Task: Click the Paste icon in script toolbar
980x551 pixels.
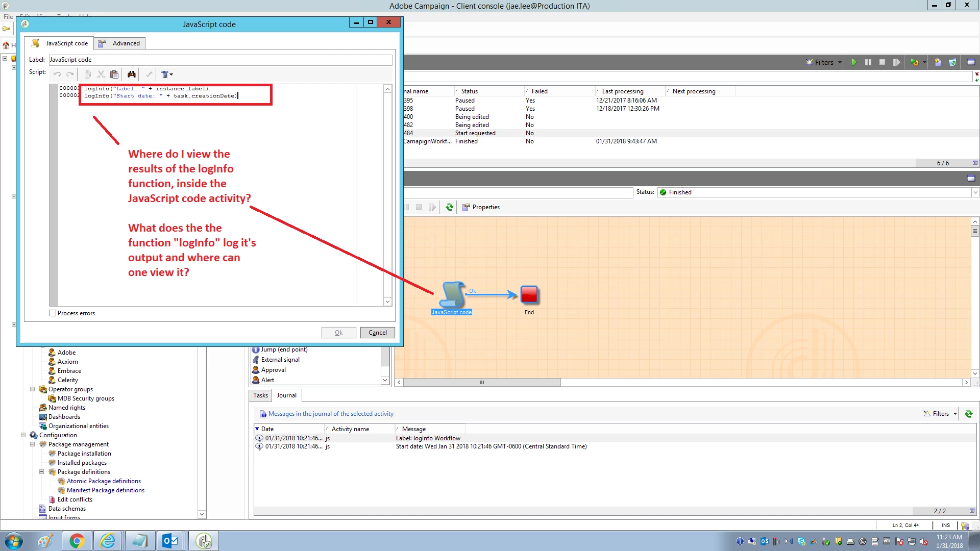Action: point(114,74)
